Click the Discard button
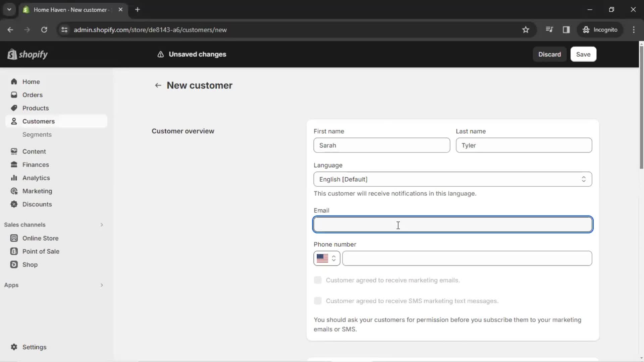The height and width of the screenshot is (362, 644). coord(550,54)
